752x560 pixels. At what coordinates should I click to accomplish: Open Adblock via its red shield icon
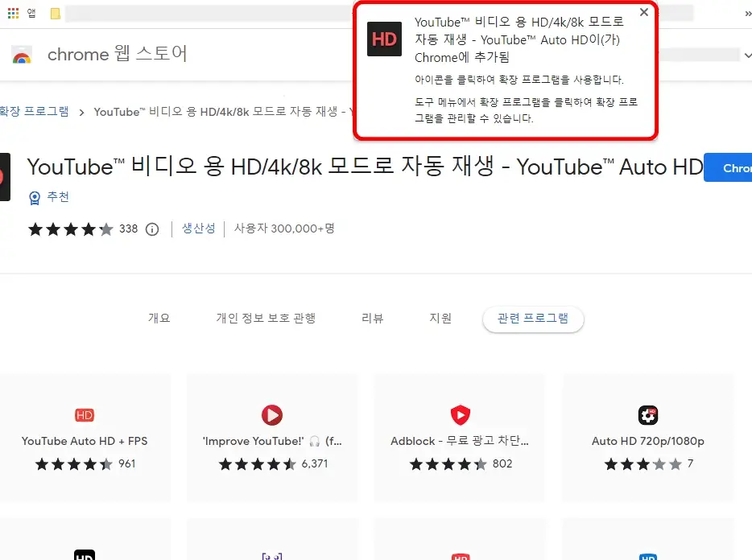[459, 415]
